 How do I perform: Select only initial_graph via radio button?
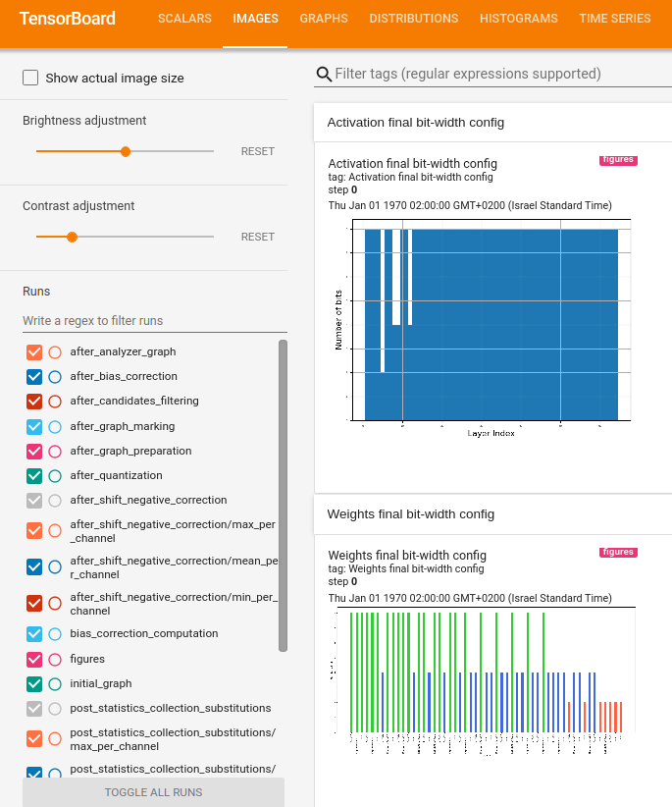pos(55,684)
